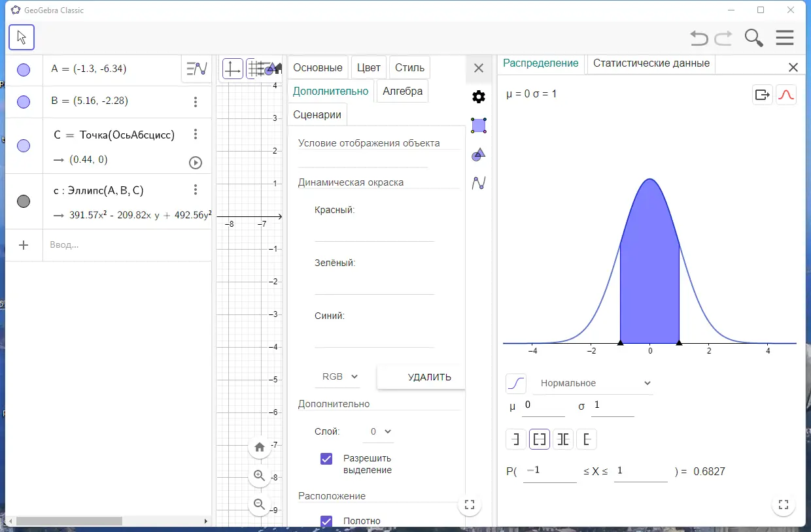Image resolution: width=811 pixels, height=532 pixels.
Task: Enter fullscreen from the graphics view
Action: click(x=469, y=505)
